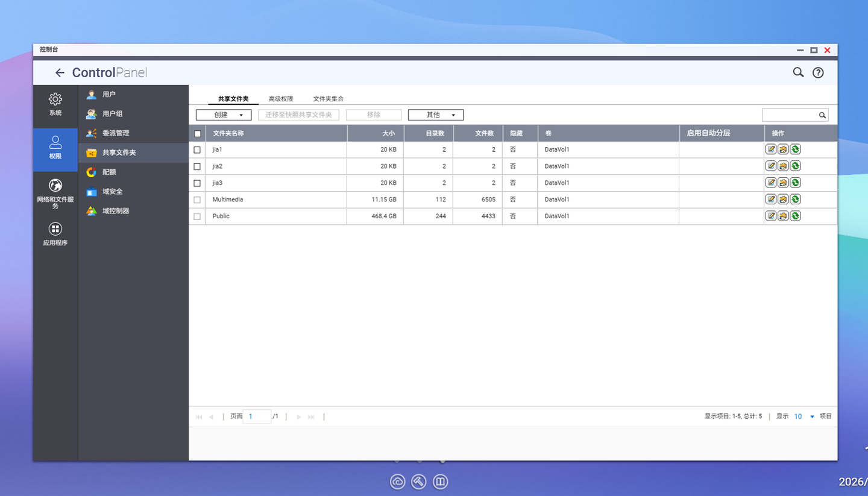Go to previous page pagination button

pos(211,417)
